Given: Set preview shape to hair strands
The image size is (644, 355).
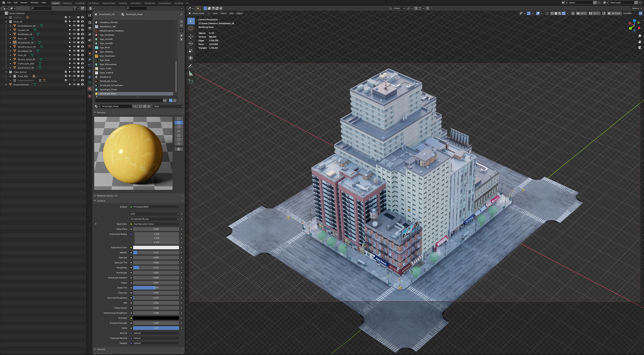Looking at the screenshot, I should click(179, 131).
